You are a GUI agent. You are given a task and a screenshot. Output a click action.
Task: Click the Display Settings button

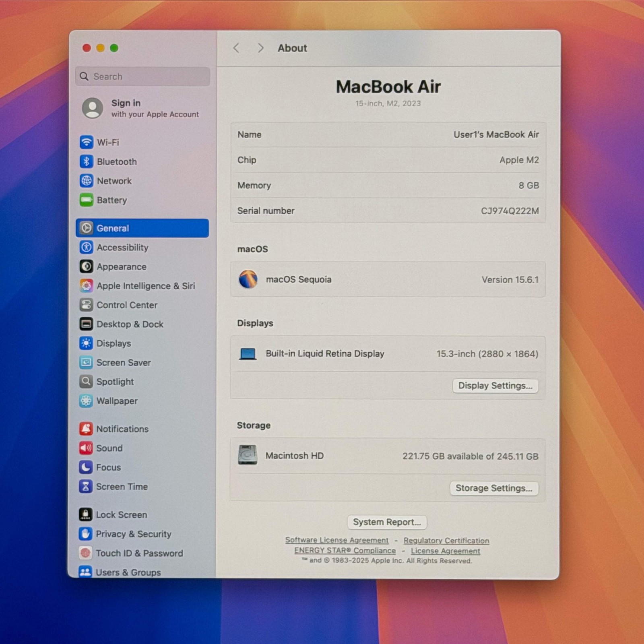(495, 386)
